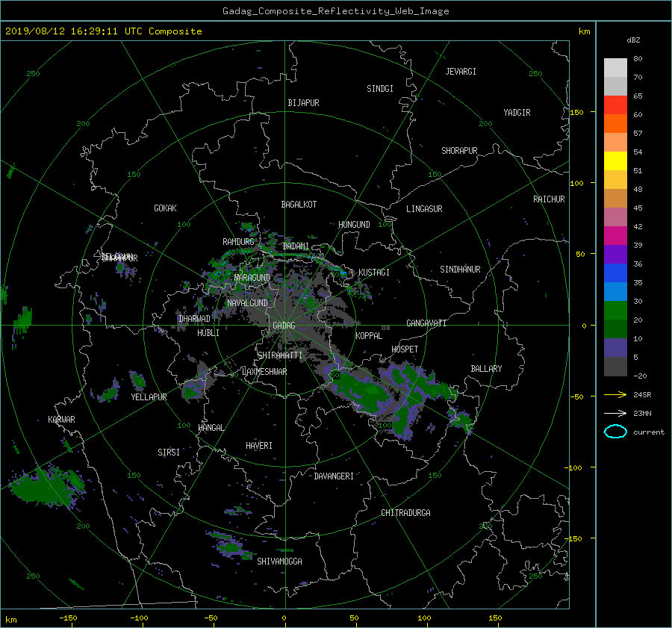Click the HANGAL city label
Image resolution: width=672 pixels, height=628 pixels.
pyautogui.click(x=211, y=428)
